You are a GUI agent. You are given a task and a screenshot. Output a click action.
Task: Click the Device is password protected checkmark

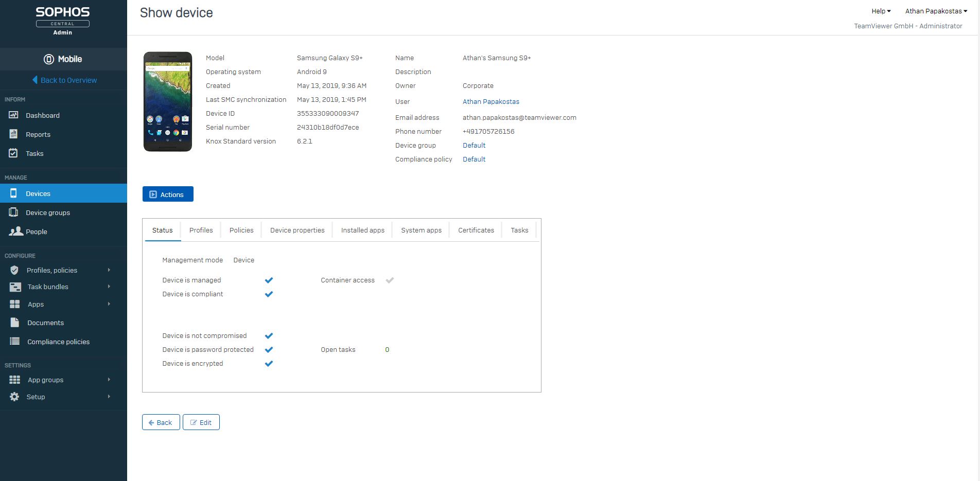click(269, 350)
